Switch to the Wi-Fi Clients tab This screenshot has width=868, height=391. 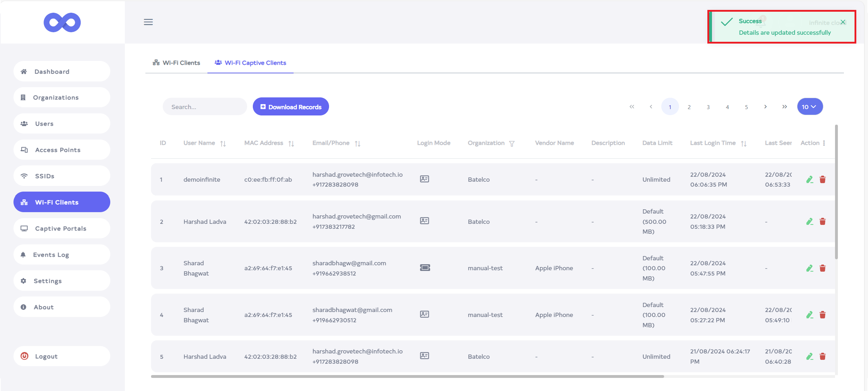pos(177,63)
